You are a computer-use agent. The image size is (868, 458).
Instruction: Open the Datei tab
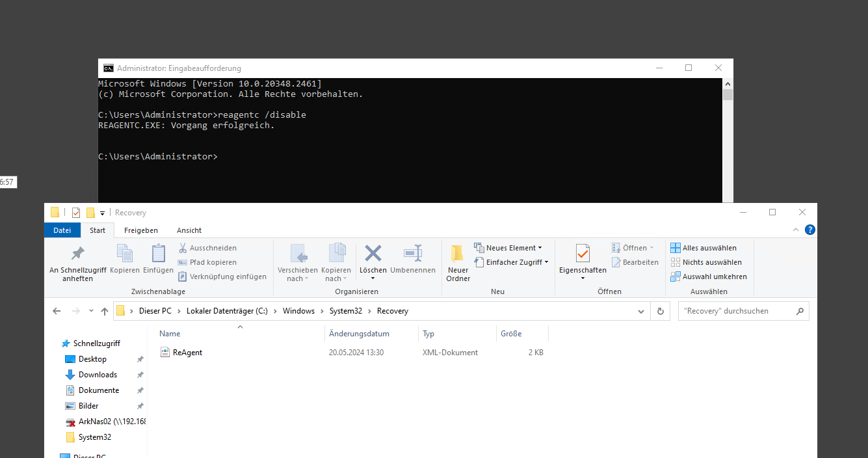click(x=62, y=230)
